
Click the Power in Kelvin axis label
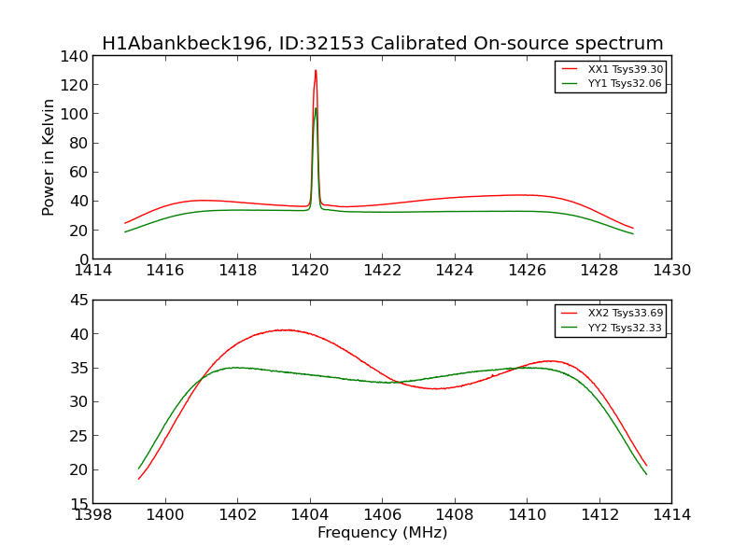point(49,158)
